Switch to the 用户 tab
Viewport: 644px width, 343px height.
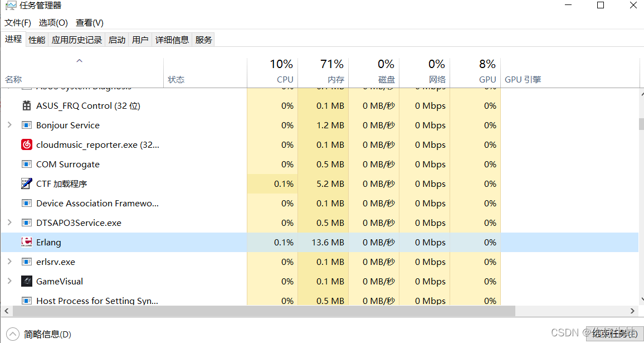click(140, 40)
